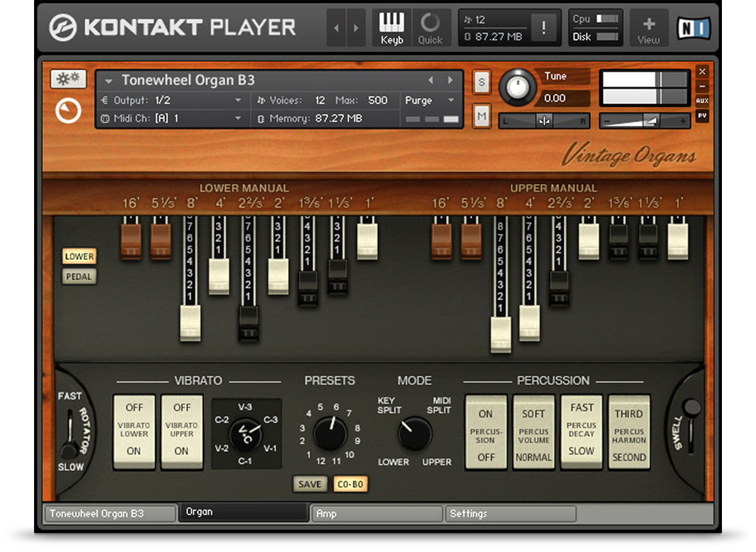Click the pan L/R slider
The width and height of the screenshot is (756, 552).
[544, 121]
